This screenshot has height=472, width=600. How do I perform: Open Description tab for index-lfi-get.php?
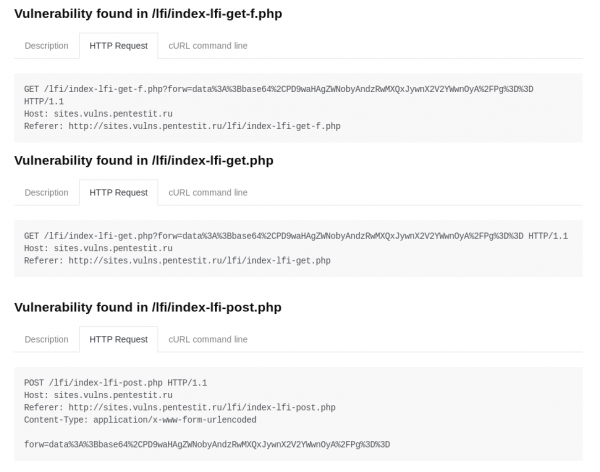(46, 192)
